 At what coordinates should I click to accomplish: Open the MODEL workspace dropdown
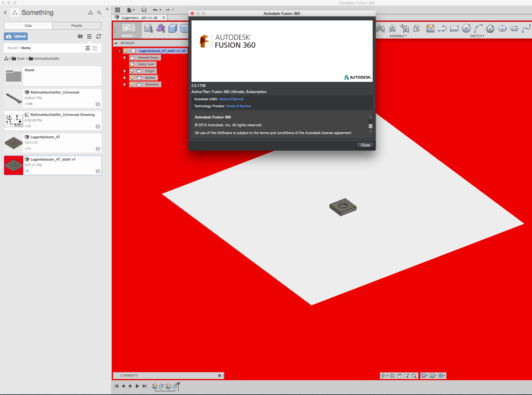point(128,36)
